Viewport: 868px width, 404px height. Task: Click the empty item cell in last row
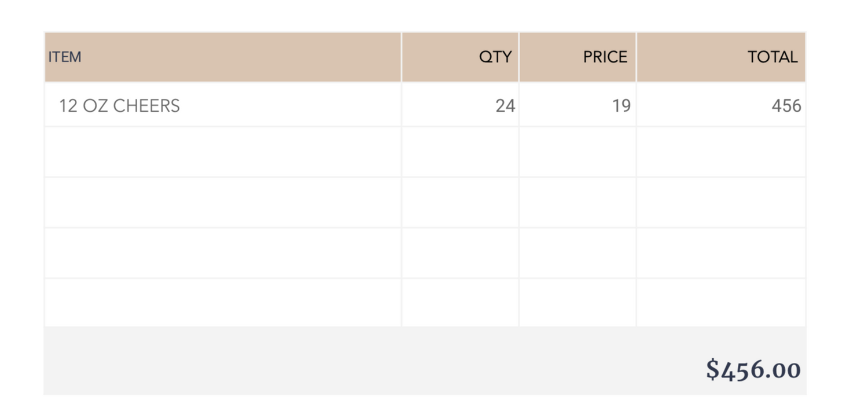(x=223, y=303)
